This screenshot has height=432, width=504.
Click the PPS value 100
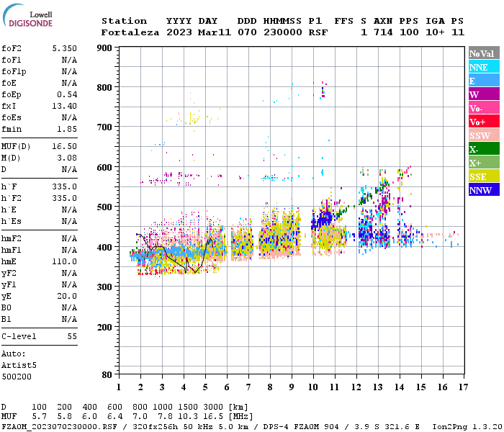409,32
